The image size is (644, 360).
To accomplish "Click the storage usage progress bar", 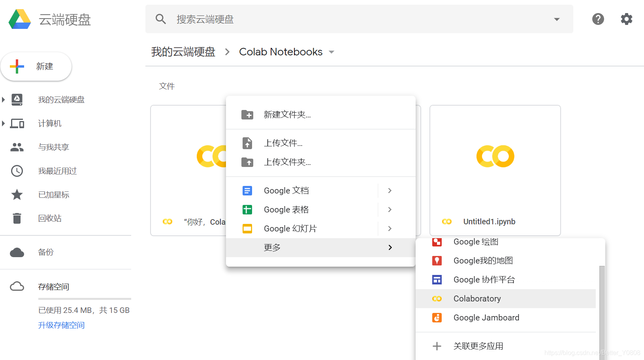I will tap(85, 299).
